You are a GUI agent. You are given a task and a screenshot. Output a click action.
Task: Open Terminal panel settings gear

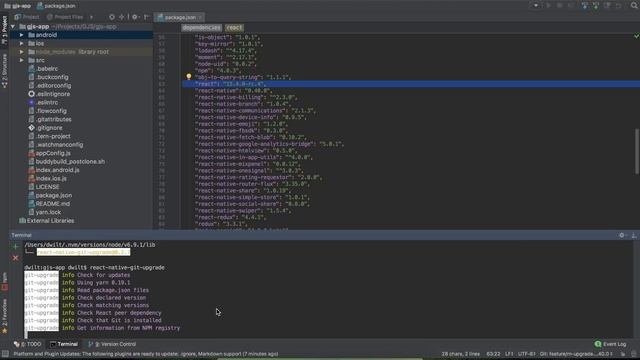pos(622,235)
